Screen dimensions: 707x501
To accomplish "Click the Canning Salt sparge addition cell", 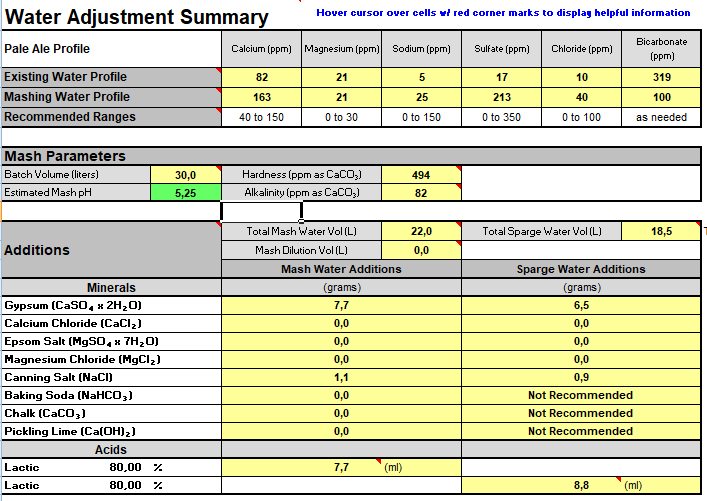I will pos(580,378).
